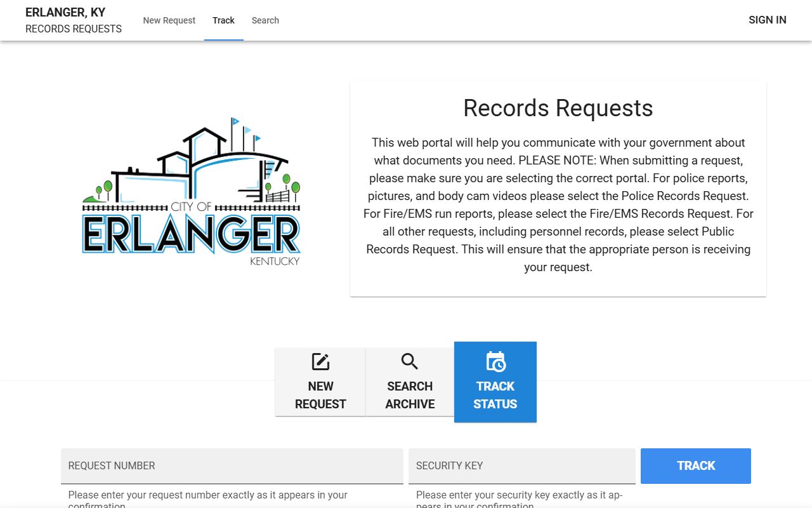Click the TRACK STATUS button label

(495, 395)
